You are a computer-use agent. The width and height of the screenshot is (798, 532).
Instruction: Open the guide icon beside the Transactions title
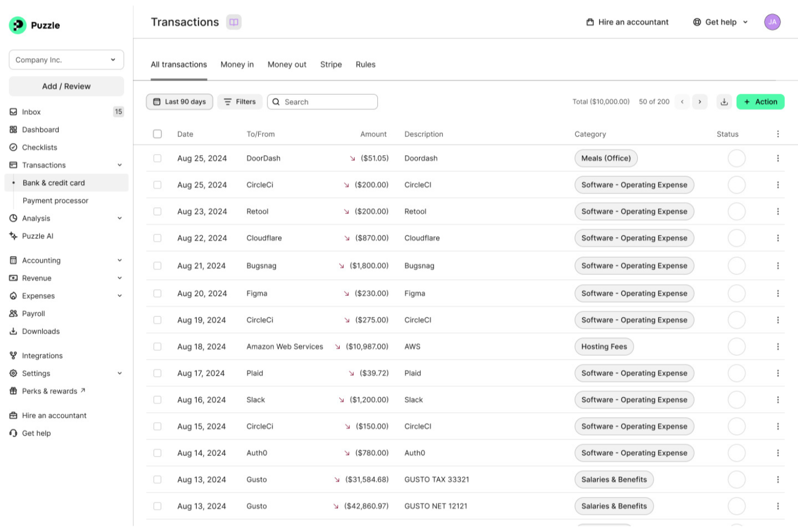point(233,22)
